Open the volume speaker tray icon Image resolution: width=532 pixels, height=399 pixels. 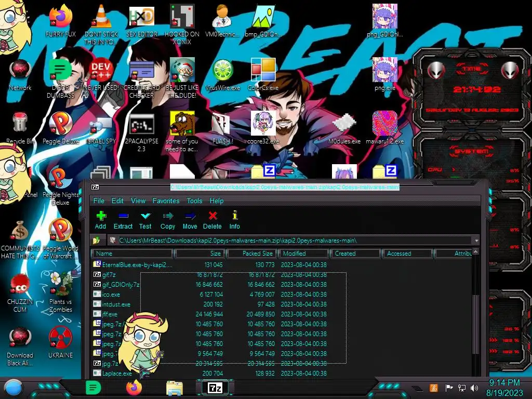tap(474, 388)
